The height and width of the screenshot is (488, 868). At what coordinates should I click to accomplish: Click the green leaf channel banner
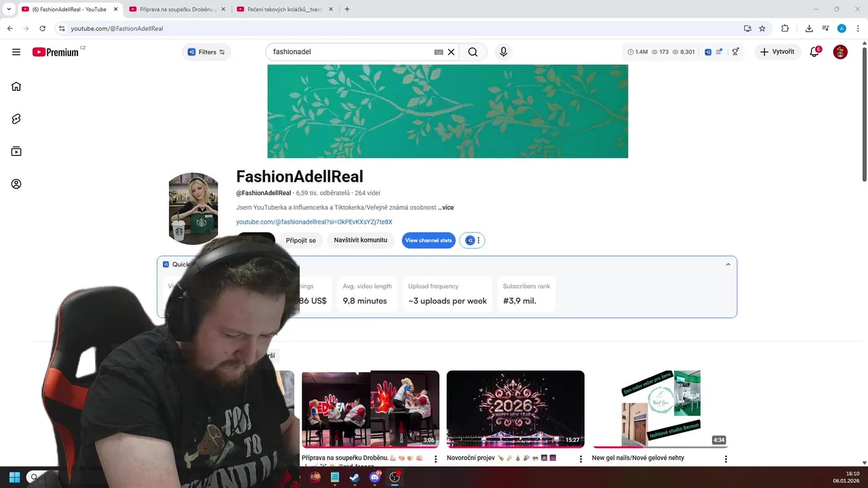[448, 111]
